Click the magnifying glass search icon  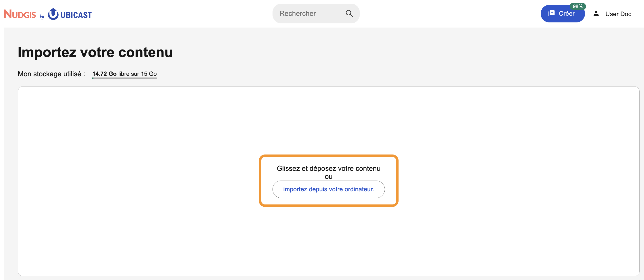pos(349,13)
